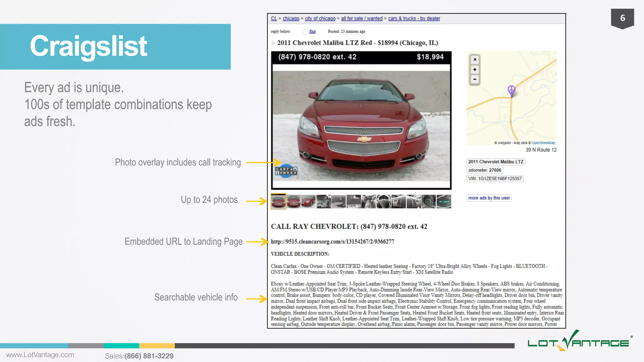Click phone number in photo overlay

point(317,57)
